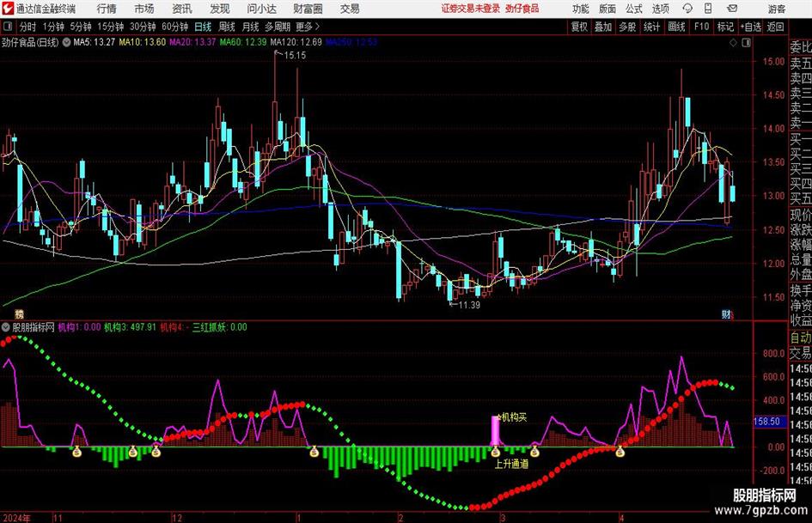Open the customer service headset icon
The height and width of the screenshot is (523, 812).
coord(687,9)
